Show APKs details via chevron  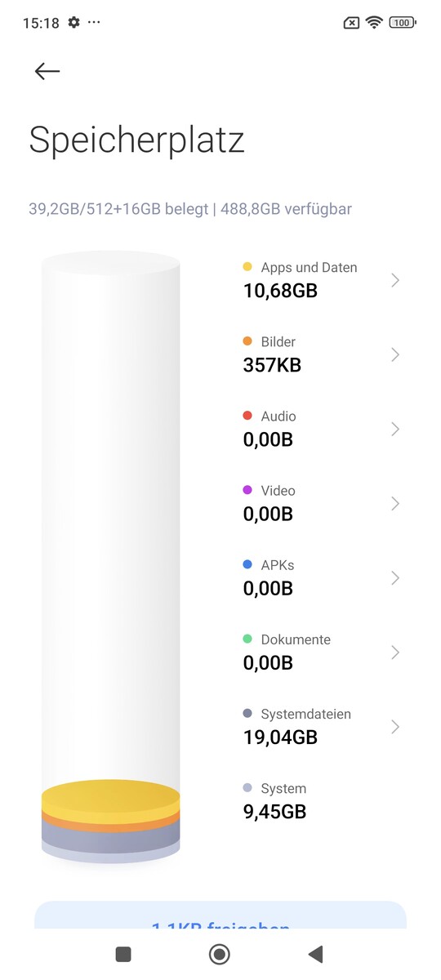[395, 577]
